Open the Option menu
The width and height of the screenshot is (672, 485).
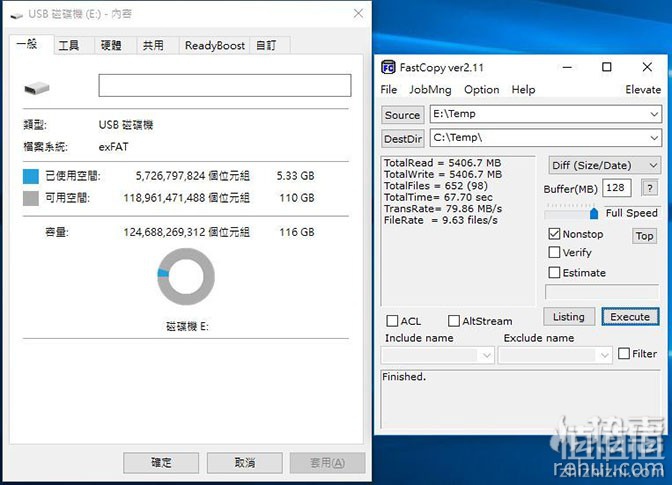[482, 90]
